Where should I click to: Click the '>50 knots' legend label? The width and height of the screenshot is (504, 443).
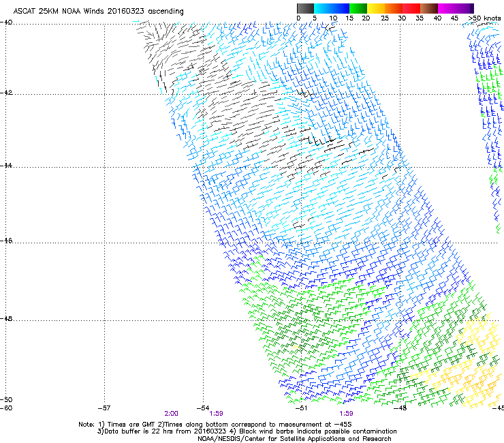point(485,18)
